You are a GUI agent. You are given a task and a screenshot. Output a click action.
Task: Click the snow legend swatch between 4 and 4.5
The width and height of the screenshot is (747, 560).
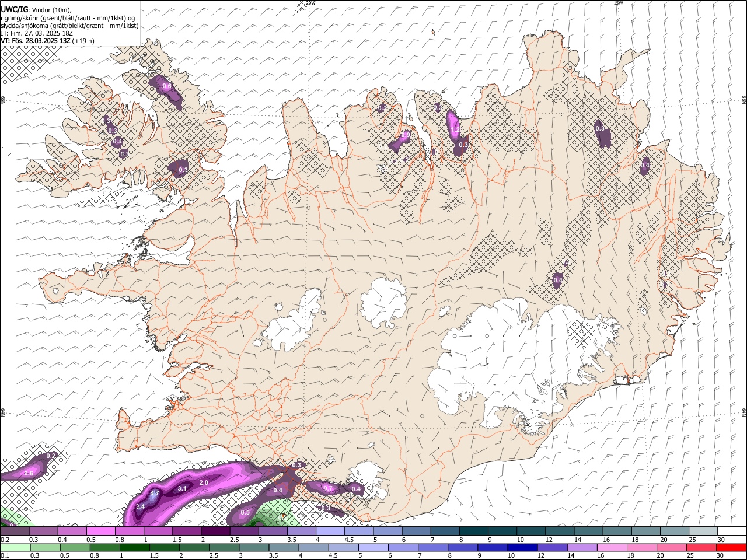coord(329,531)
